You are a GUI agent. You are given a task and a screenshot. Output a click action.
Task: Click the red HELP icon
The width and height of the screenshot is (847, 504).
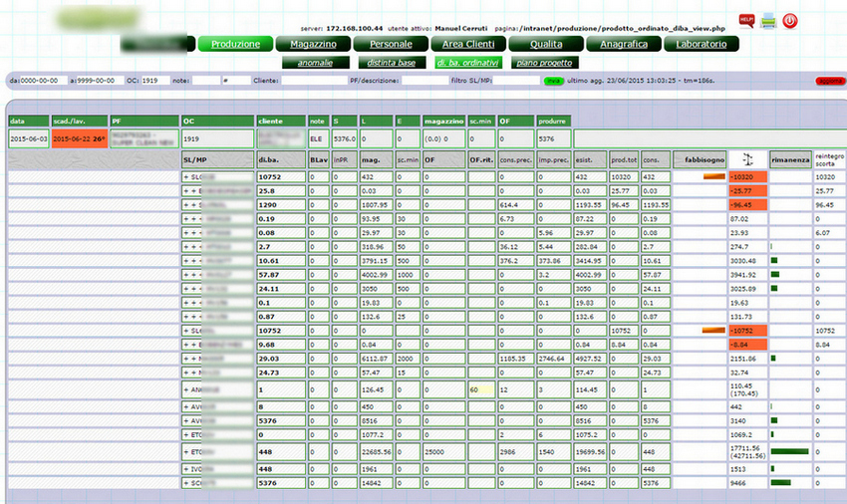point(745,19)
